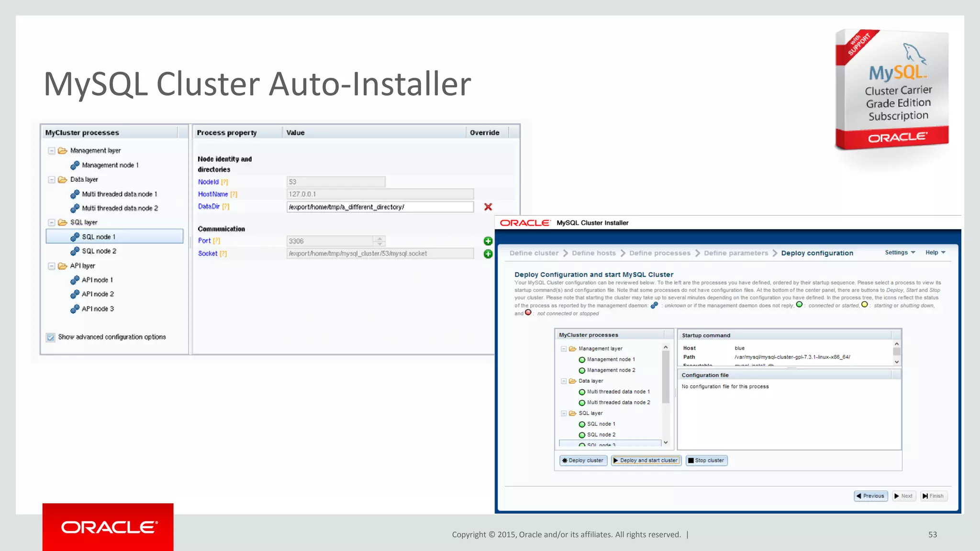Collapse the API layer tree node
The image size is (980, 551).
click(51, 266)
